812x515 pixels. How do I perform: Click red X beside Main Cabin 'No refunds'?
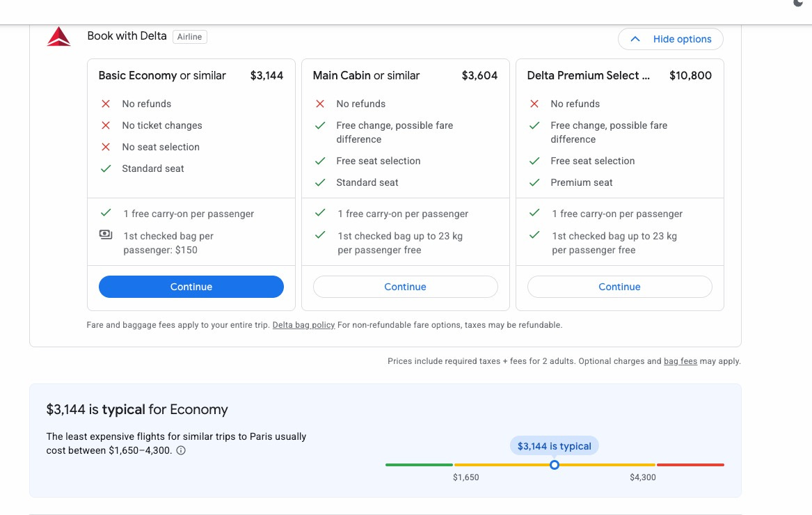click(320, 104)
